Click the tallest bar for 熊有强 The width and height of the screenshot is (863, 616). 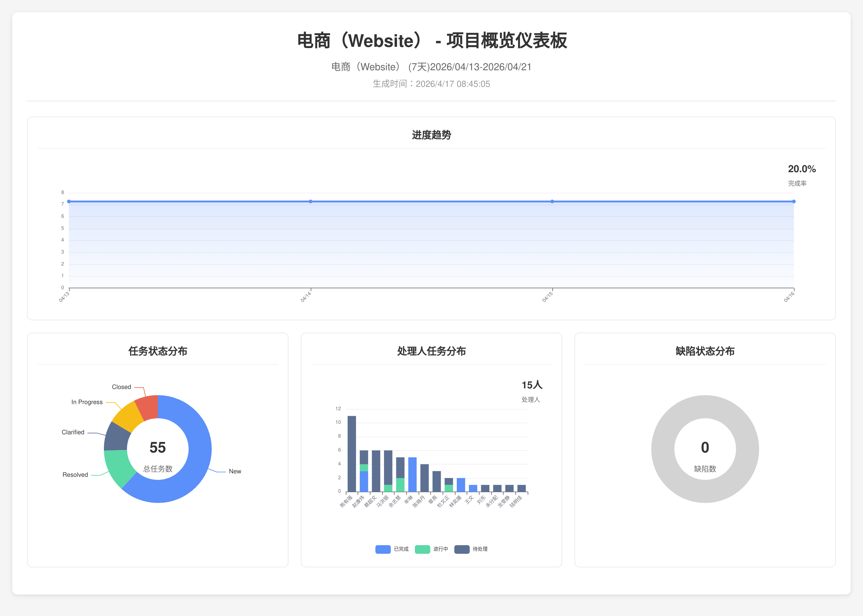pyautogui.click(x=352, y=453)
